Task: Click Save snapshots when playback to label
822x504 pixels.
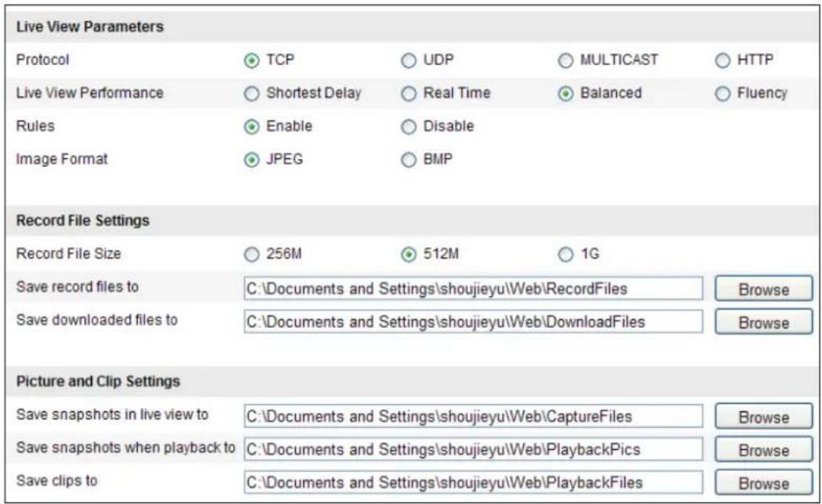Action: point(125,448)
